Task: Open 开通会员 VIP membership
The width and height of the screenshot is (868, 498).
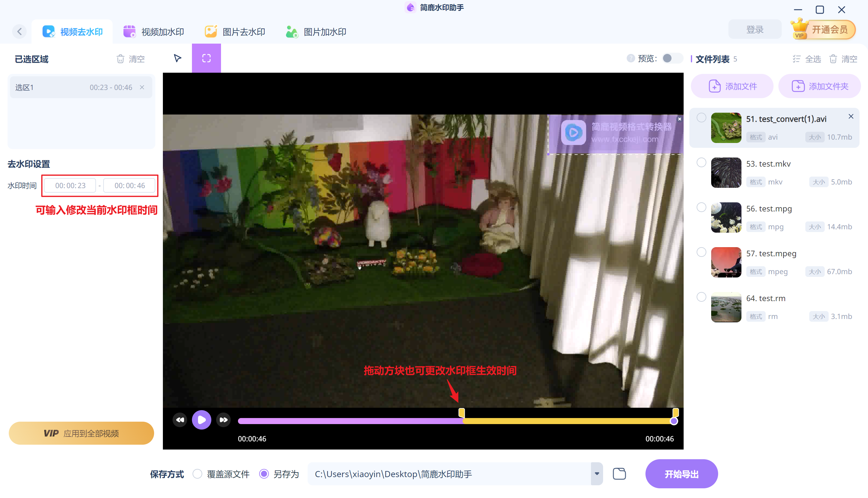Action: pos(829,29)
